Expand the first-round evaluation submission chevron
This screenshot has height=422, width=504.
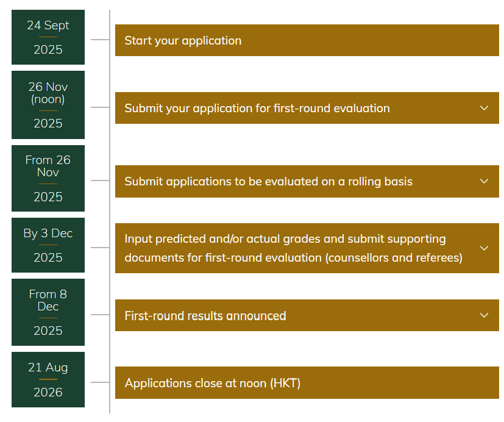(x=484, y=108)
